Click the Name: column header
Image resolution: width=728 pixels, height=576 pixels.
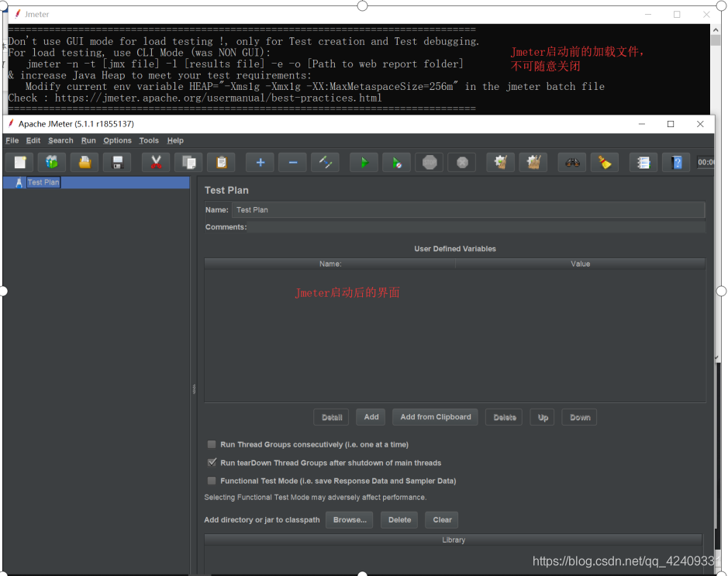pyautogui.click(x=330, y=264)
